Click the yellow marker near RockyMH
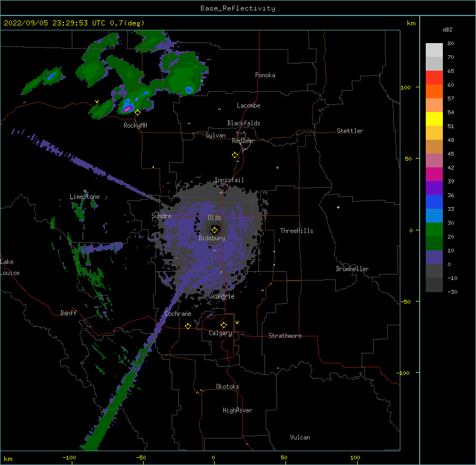The height and width of the screenshot is (465, 476). pyautogui.click(x=137, y=113)
